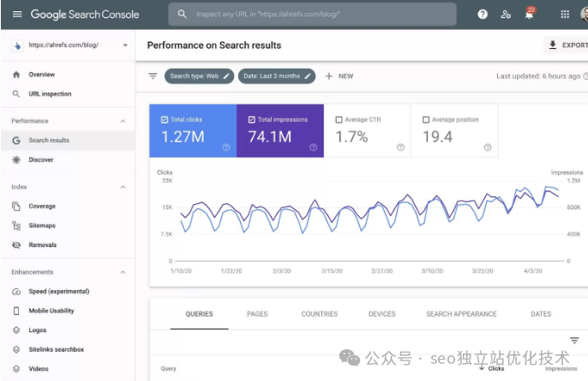Open URL inspection in sidebar

coord(50,94)
